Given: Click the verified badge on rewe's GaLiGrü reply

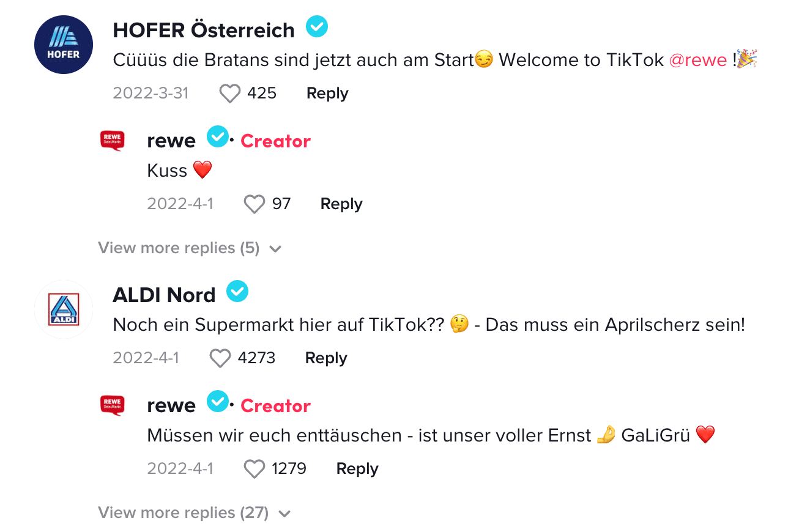Looking at the screenshot, I should pos(217,401).
